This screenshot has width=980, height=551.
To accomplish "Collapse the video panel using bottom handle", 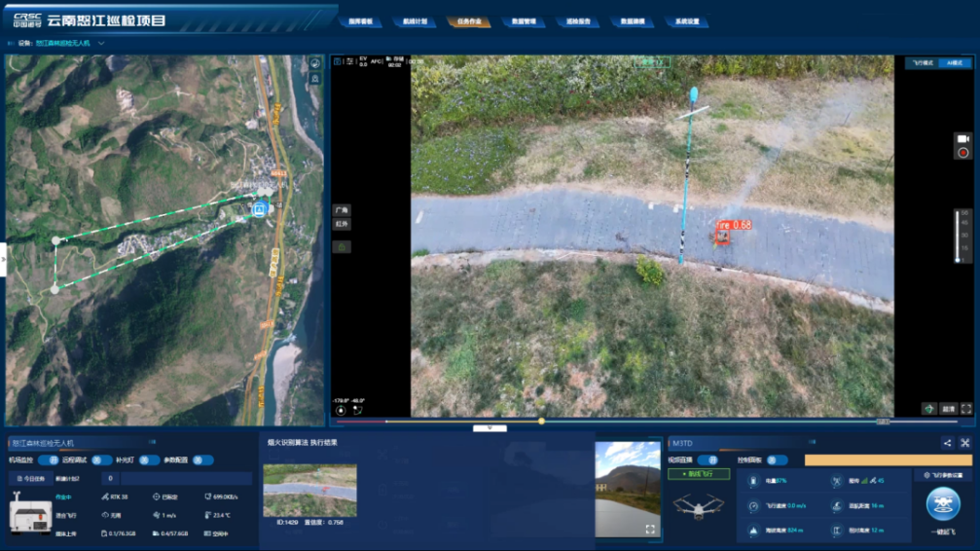I will (x=490, y=428).
